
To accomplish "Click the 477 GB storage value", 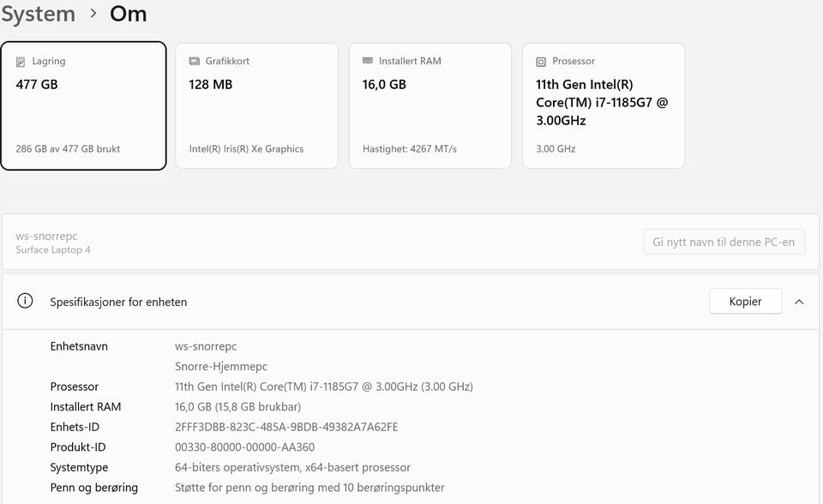I will pos(37,85).
